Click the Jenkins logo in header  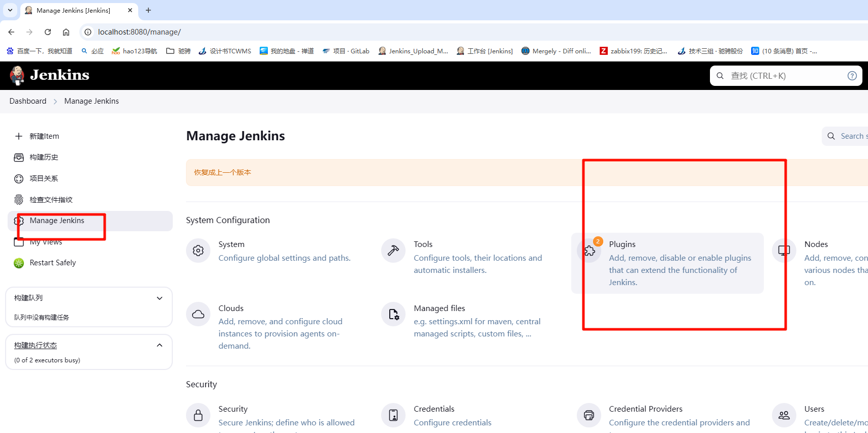(49, 75)
